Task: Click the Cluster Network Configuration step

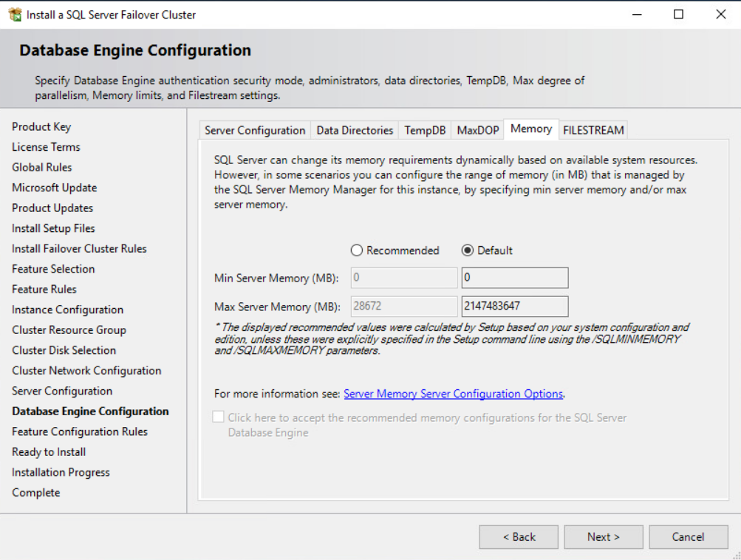Action: click(86, 370)
